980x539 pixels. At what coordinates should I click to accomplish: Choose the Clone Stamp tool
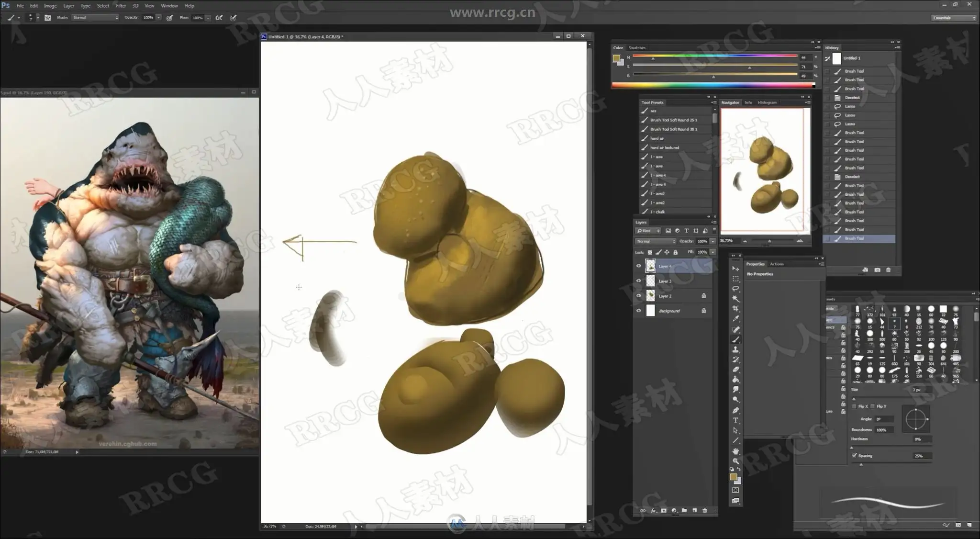(735, 349)
